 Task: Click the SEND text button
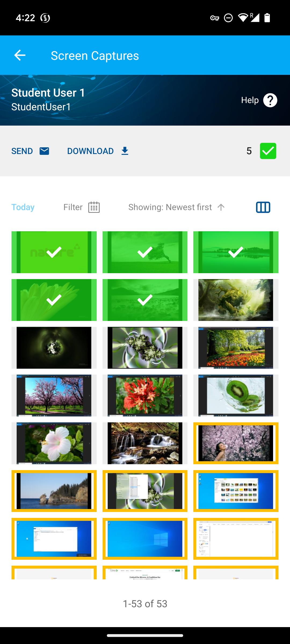(x=22, y=151)
